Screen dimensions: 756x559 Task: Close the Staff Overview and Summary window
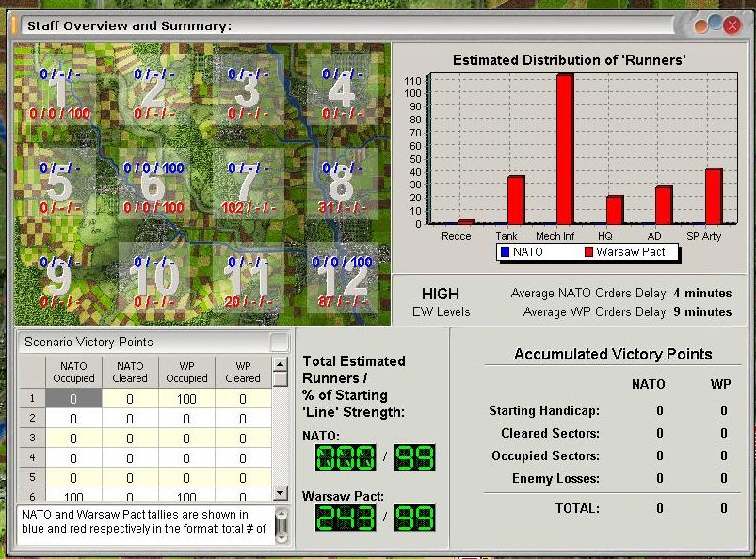732,25
